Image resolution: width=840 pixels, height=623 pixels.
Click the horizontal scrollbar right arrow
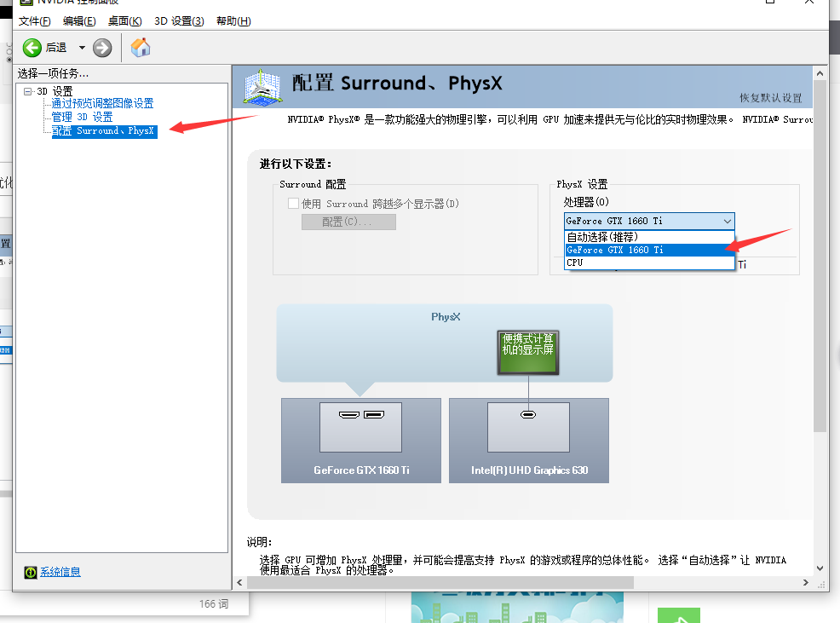[x=806, y=583]
